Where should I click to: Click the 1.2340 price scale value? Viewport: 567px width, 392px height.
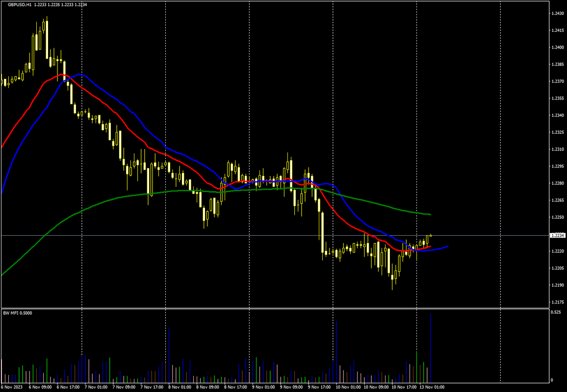(557, 115)
